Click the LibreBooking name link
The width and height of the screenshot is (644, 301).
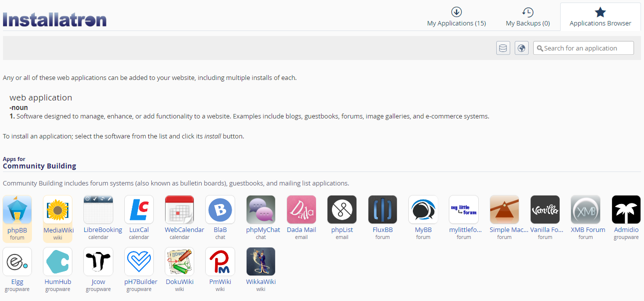[x=103, y=230]
